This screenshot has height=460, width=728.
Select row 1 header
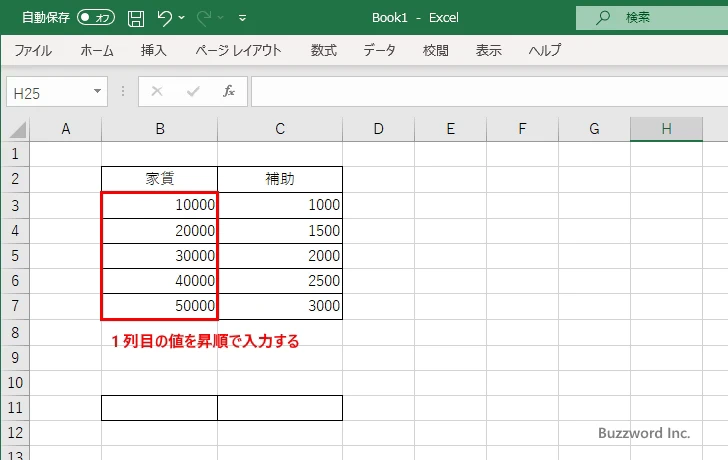pos(15,154)
